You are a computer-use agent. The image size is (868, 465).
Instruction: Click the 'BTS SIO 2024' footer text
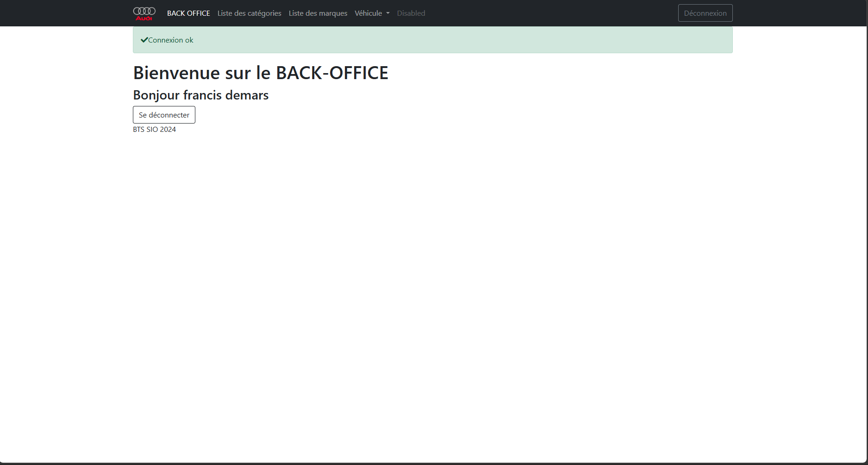(x=155, y=130)
